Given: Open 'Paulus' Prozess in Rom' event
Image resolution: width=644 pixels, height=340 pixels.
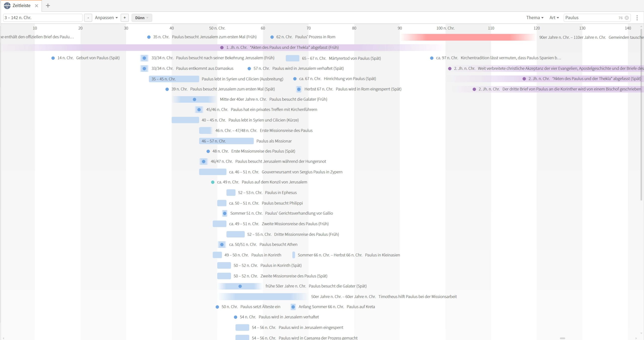Looking at the screenshot, I should tap(315, 37).
